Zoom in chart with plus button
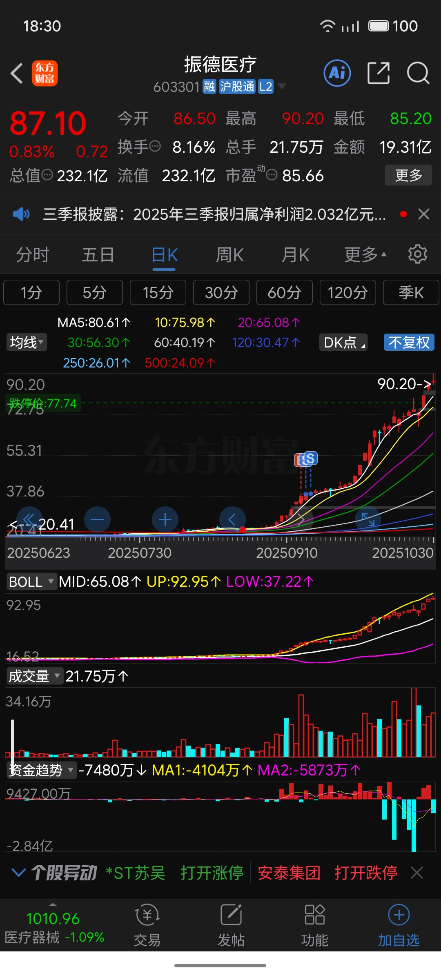This screenshot has height=980, width=441. tap(165, 519)
